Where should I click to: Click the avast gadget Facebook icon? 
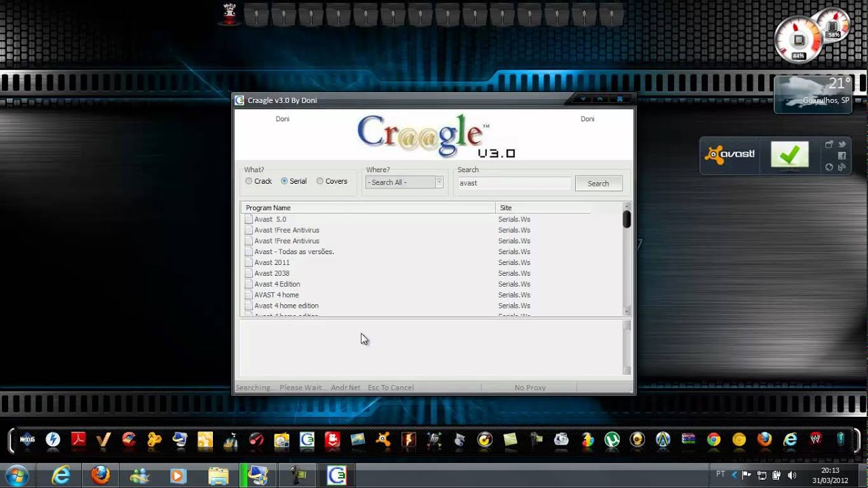click(x=842, y=156)
